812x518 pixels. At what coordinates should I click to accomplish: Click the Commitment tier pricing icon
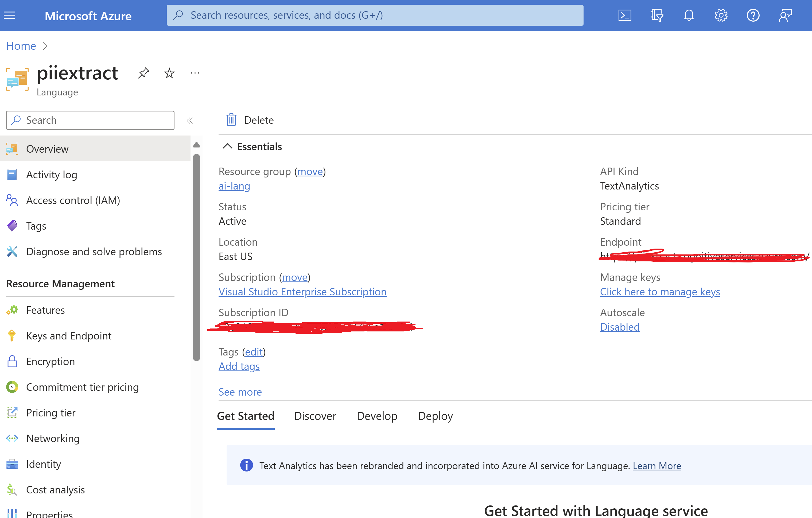pos(12,387)
